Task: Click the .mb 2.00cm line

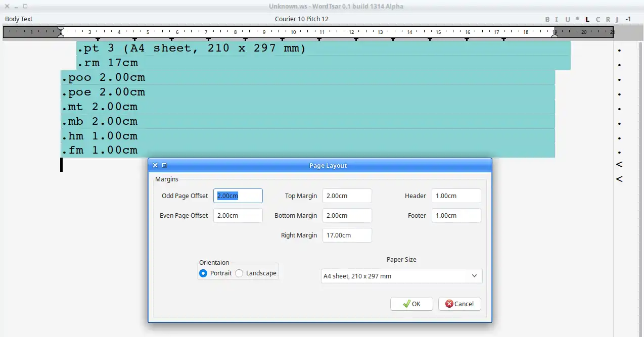Action: [x=308, y=122]
